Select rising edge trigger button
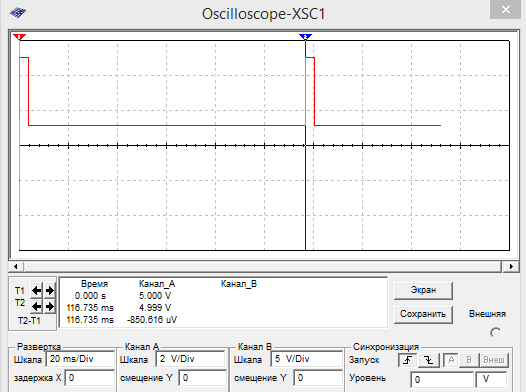The image size is (526, 392). pos(408,360)
